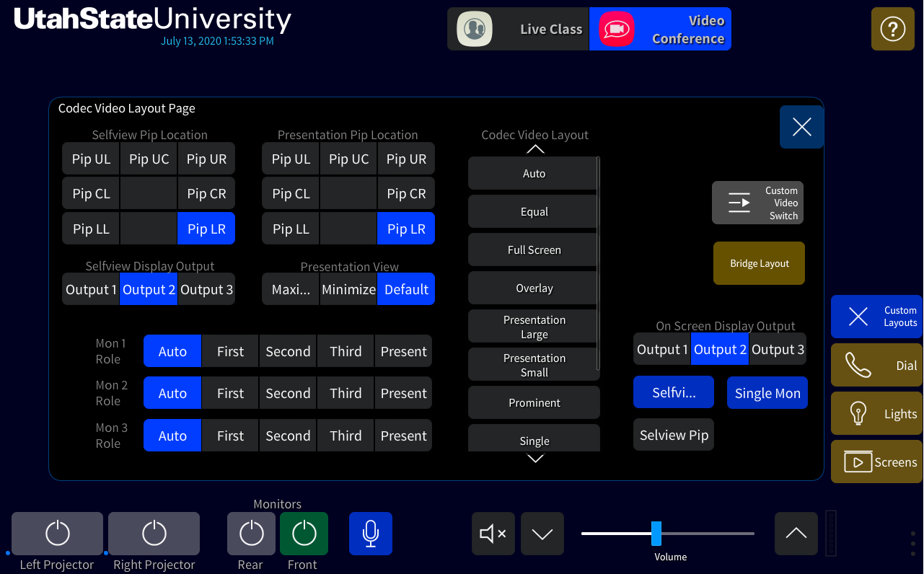Viewport: 924px width, 574px height.
Task: Toggle Left Projector power button
Action: click(x=58, y=534)
